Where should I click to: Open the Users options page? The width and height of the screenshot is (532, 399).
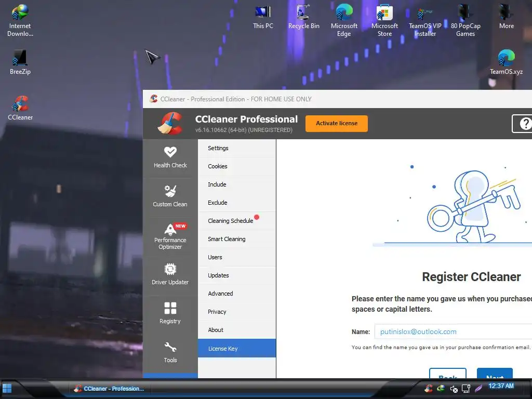tap(237, 257)
